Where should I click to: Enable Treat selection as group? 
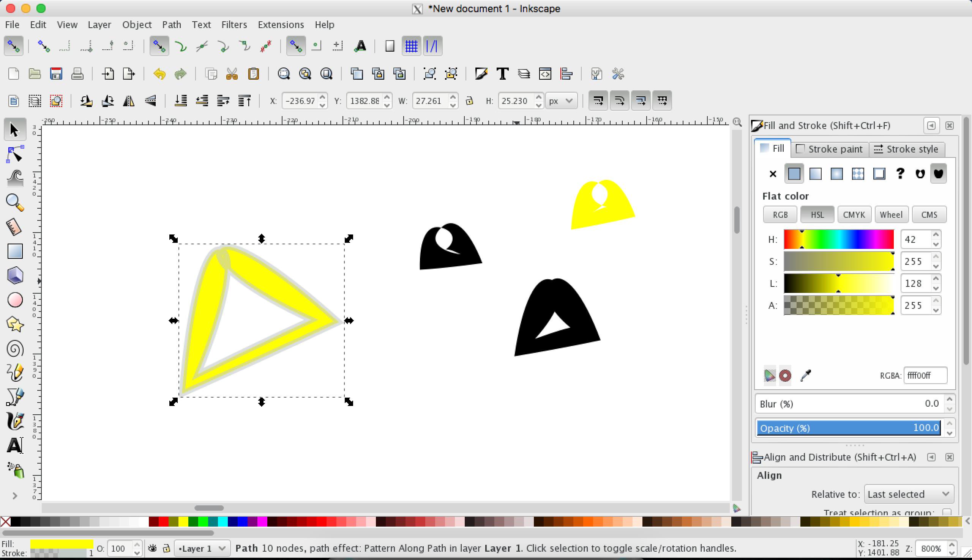pos(947,512)
